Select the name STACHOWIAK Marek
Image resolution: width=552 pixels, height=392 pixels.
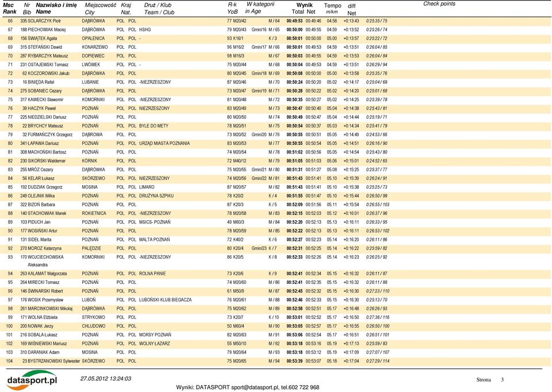[47, 214]
